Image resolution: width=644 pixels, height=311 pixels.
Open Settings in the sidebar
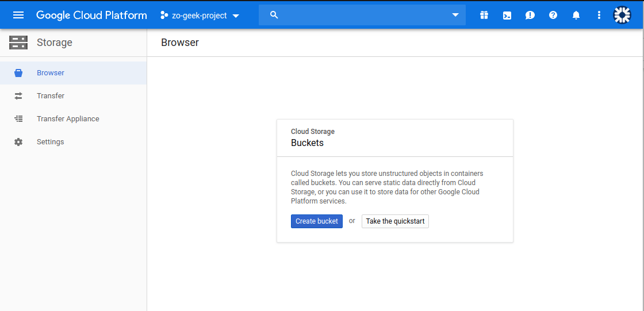tap(73, 142)
